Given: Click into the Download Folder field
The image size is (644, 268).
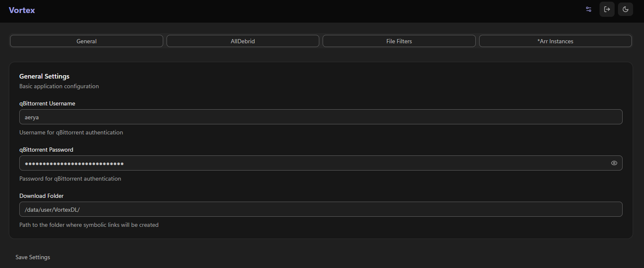Looking at the screenshot, I should [x=321, y=209].
